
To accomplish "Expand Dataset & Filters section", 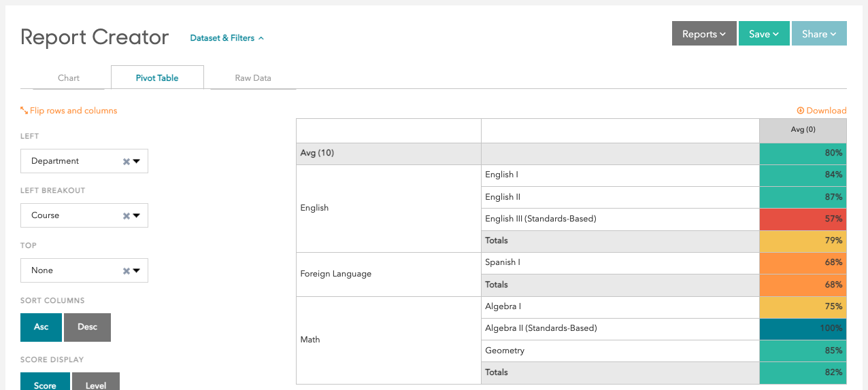I will point(227,38).
